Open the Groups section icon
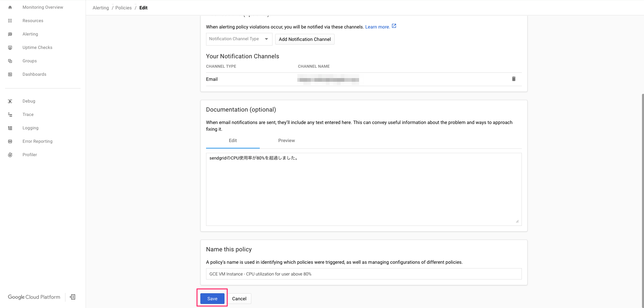 [10, 61]
